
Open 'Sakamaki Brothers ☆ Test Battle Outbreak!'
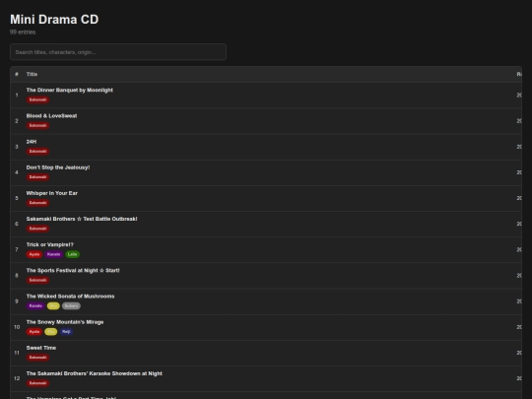(82, 219)
